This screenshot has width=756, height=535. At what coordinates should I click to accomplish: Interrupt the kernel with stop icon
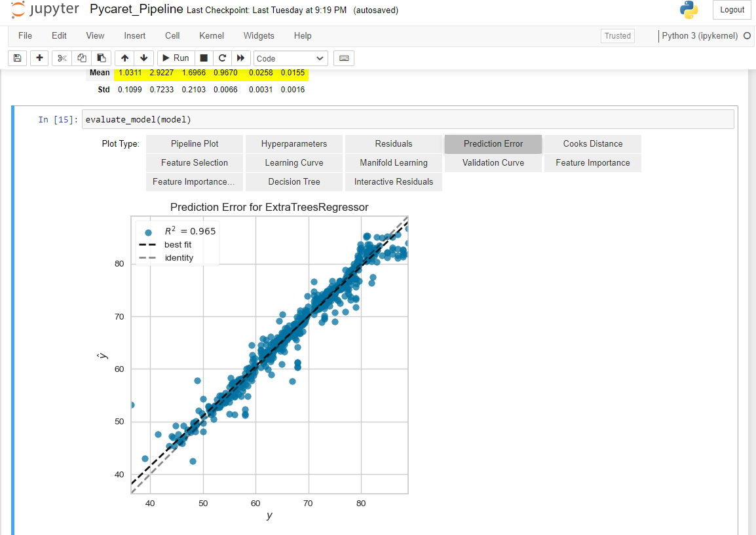(204, 58)
